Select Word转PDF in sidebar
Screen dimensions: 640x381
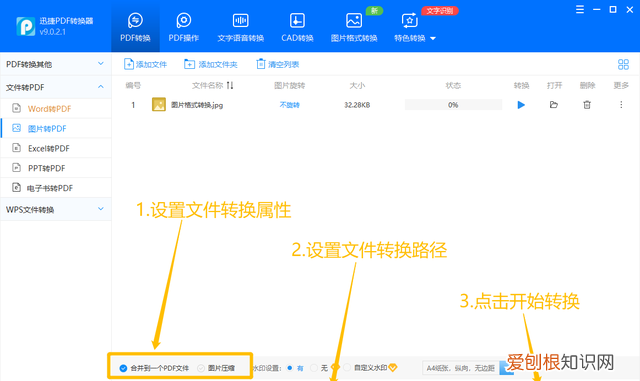(x=56, y=109)
